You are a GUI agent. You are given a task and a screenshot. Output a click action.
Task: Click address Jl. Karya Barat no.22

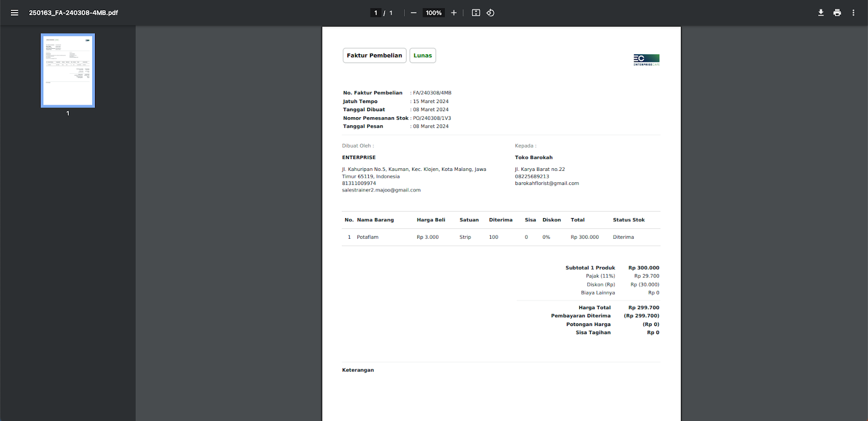click(540, 169)
